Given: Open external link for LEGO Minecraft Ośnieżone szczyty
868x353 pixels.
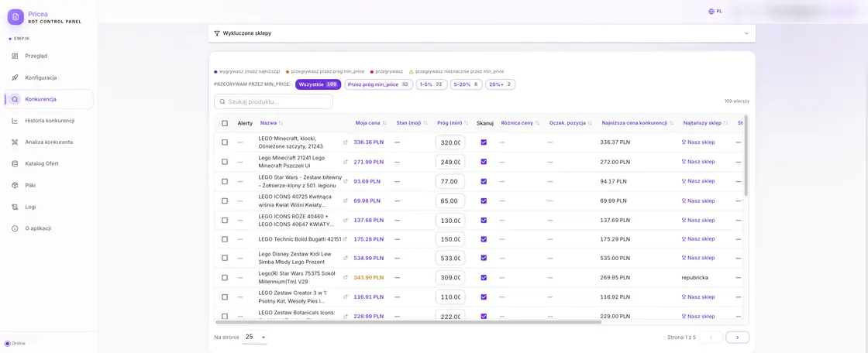Looking at the screenshot, I should pyautogui.click(x=346, y=142).
